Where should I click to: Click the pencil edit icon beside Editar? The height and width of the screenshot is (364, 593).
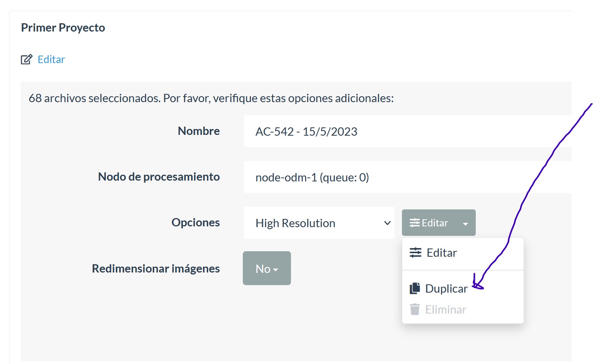[26, 59]
